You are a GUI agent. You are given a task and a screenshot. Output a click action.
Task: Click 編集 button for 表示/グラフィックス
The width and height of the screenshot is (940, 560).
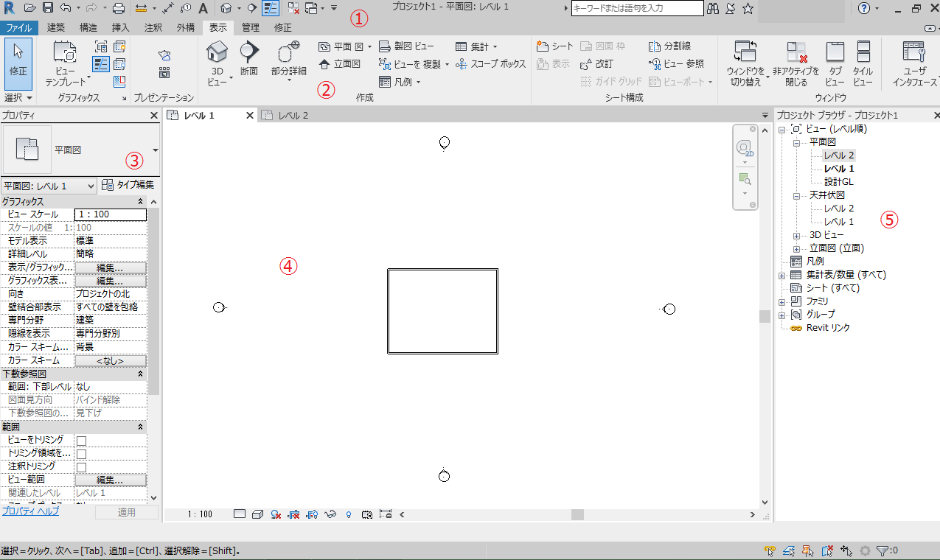[x=110, y=267]
